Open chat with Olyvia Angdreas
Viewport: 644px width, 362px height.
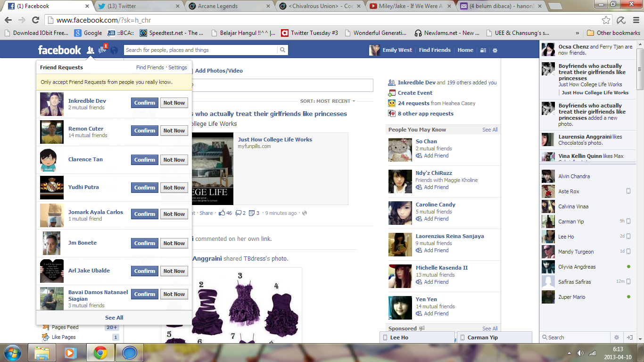coord(587,267)
